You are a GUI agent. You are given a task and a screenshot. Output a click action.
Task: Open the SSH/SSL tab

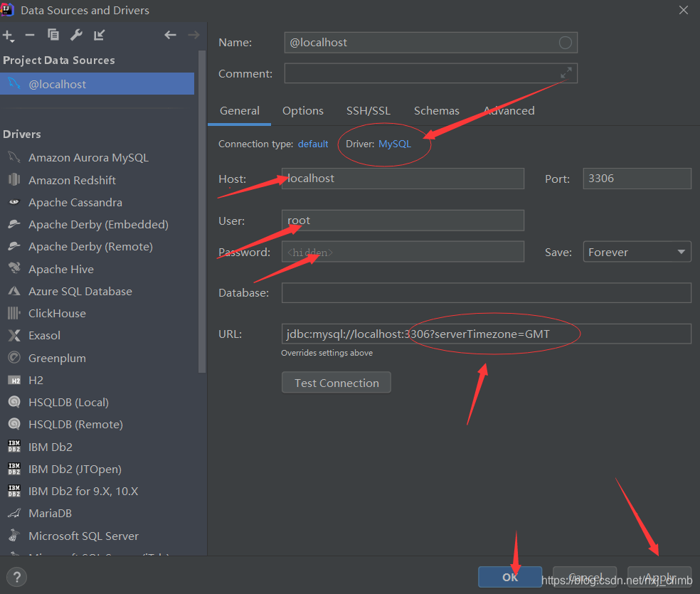click(x=368, y=111)
